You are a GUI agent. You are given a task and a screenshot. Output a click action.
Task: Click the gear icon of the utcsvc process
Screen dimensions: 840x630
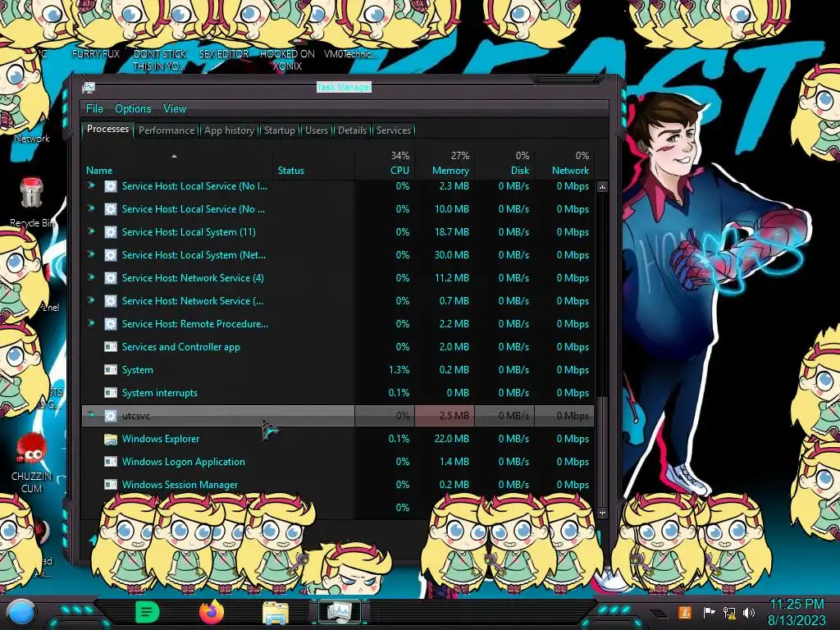pyautogui.click(x=111, y=416)
